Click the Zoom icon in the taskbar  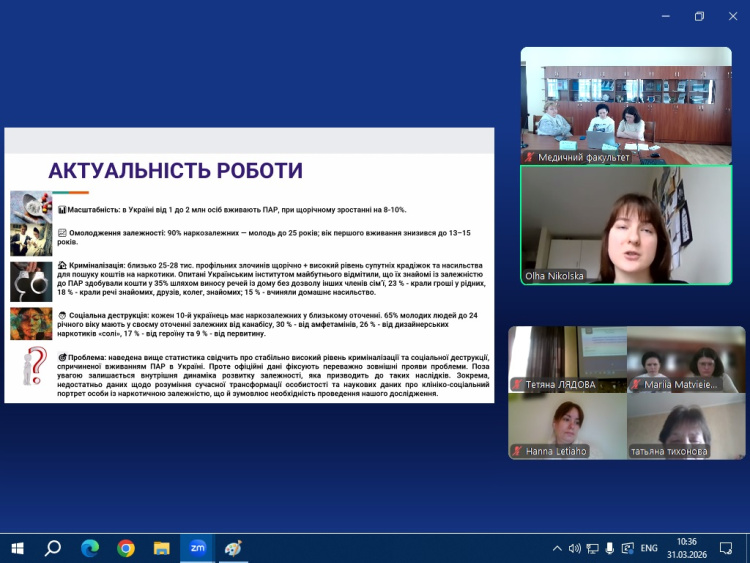pos(197,548)
